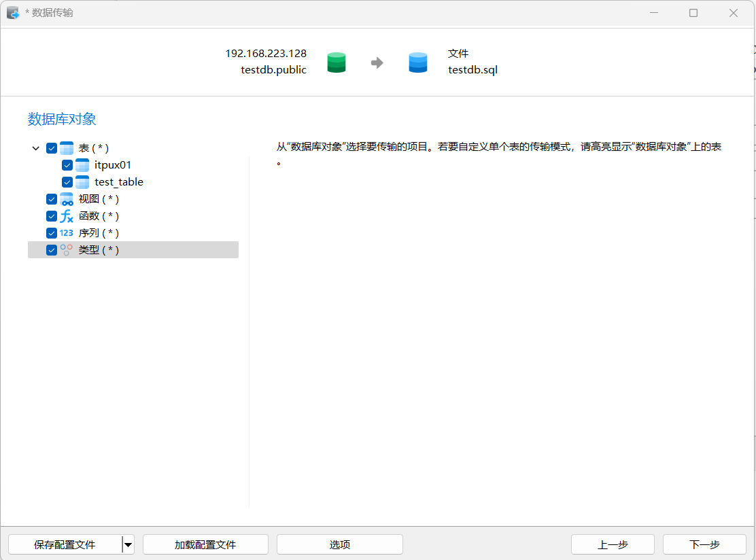
Task: Toggle the 视图 (views) checkbox
Action: tap(52, 199)
